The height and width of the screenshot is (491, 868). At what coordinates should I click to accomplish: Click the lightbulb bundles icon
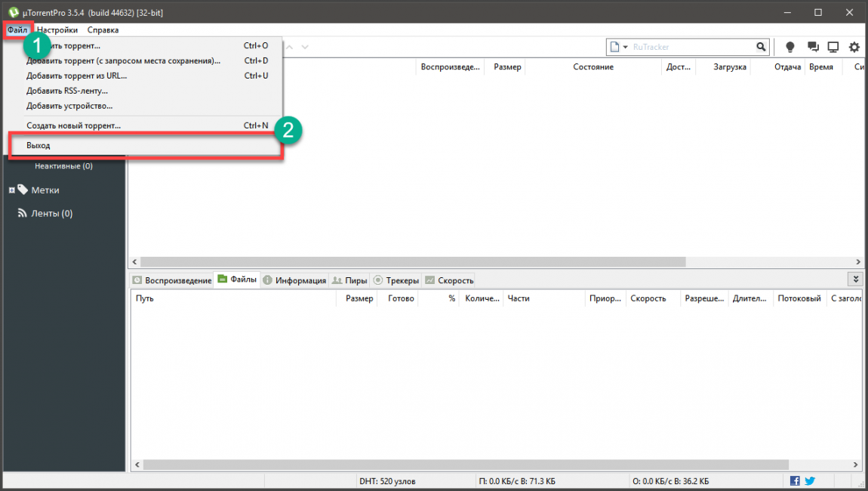(790, 47)
